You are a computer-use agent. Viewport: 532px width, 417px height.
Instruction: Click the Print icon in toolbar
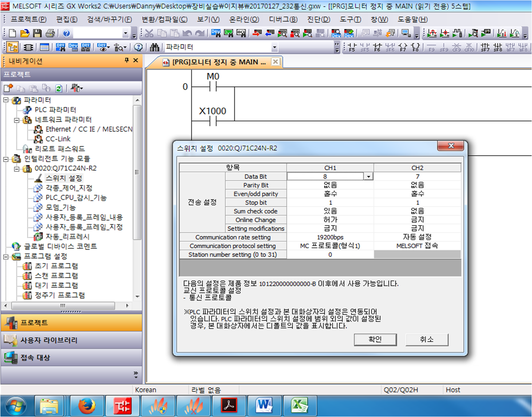point(50,33)
